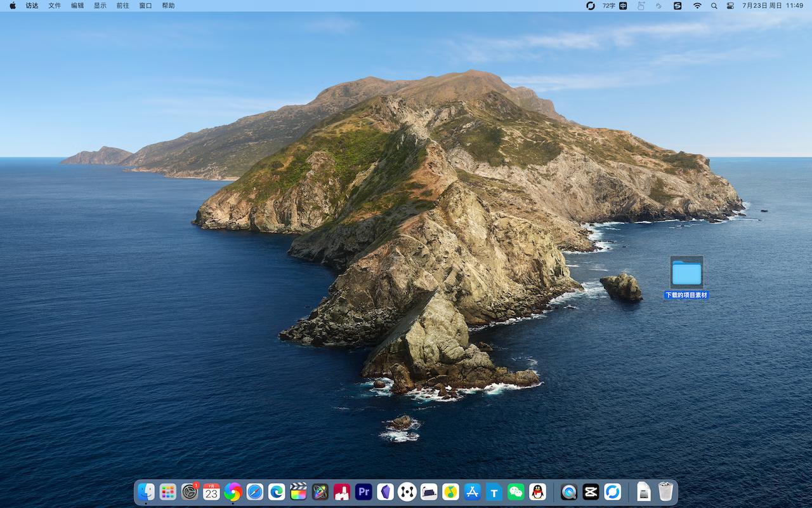This screenshot has width=812, height=508.
Task: Open System Preferences with update badge
Action: tap(190, 491)
